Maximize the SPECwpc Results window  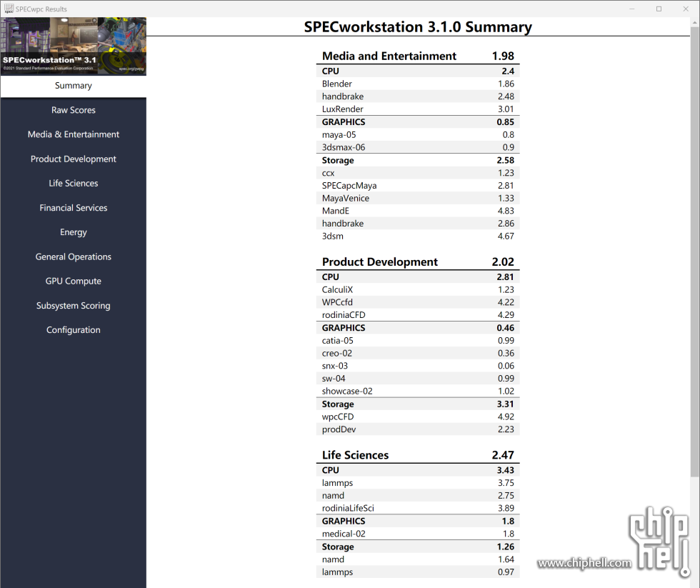pyautogui.click(x=659, y=9)
